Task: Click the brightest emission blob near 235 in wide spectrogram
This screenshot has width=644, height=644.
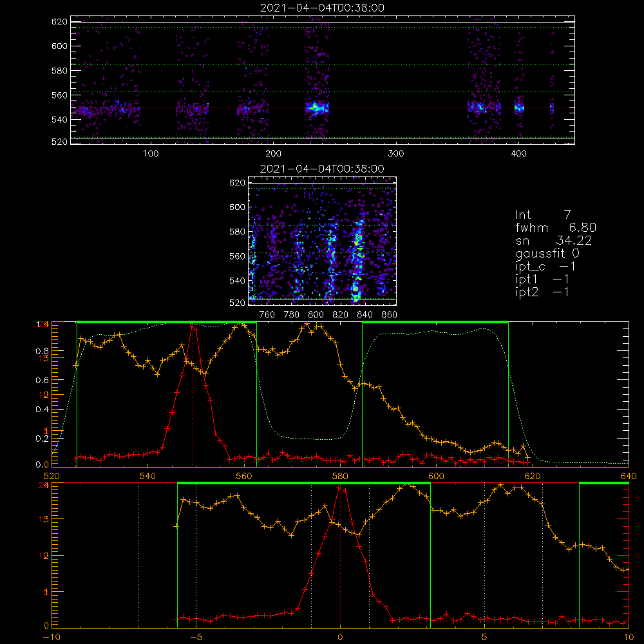Action: coord(316,108)
